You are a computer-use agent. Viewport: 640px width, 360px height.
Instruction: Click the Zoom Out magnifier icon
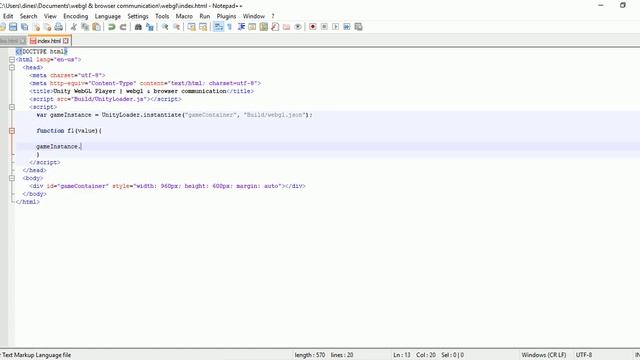176,27
